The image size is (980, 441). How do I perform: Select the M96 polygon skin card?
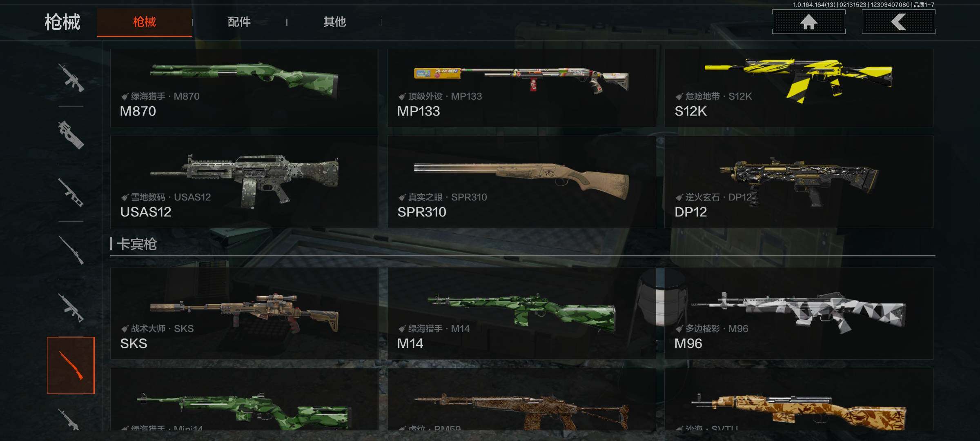[x=799, y=313]
